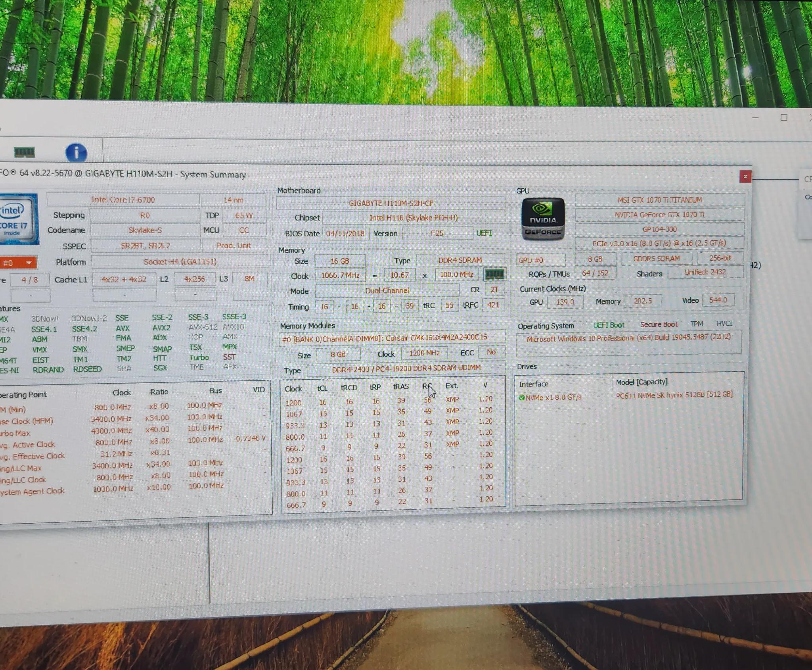This screenshot has height=670, width=812.
Task: Click the Intel Core i7-6700 processor name
Action: [123, 200]
